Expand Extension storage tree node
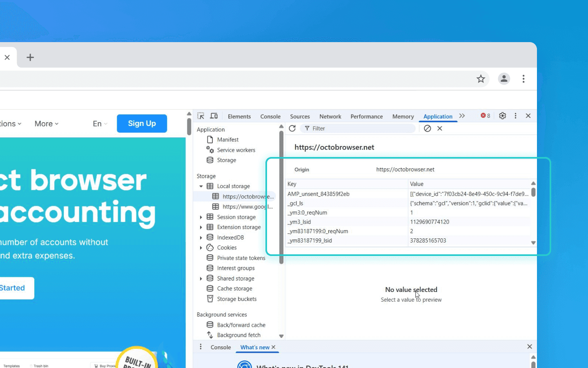The width and height of the screenshot is (588, 368). pos(201,227)
